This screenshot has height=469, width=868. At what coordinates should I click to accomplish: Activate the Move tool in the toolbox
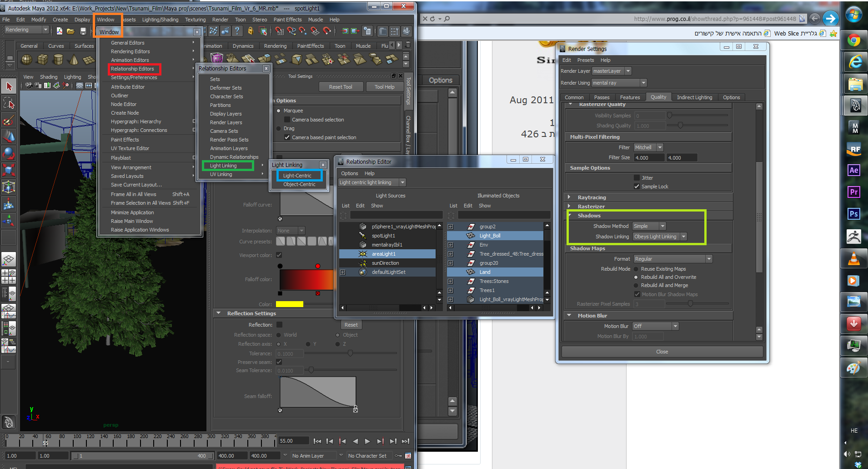point(9,136)
